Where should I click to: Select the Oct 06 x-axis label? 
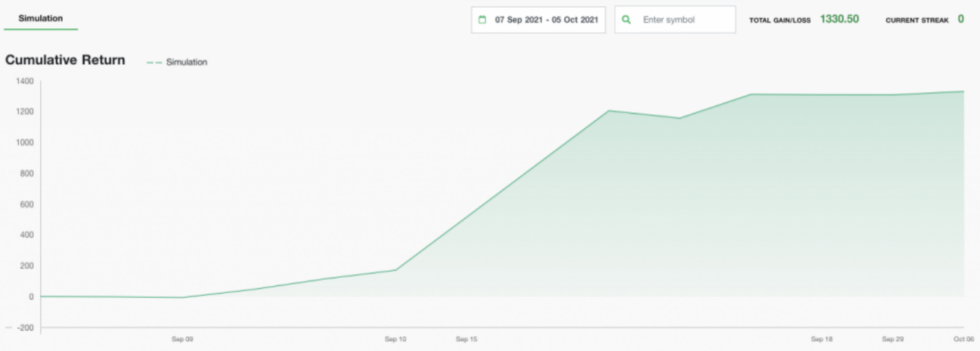point(964,339)
